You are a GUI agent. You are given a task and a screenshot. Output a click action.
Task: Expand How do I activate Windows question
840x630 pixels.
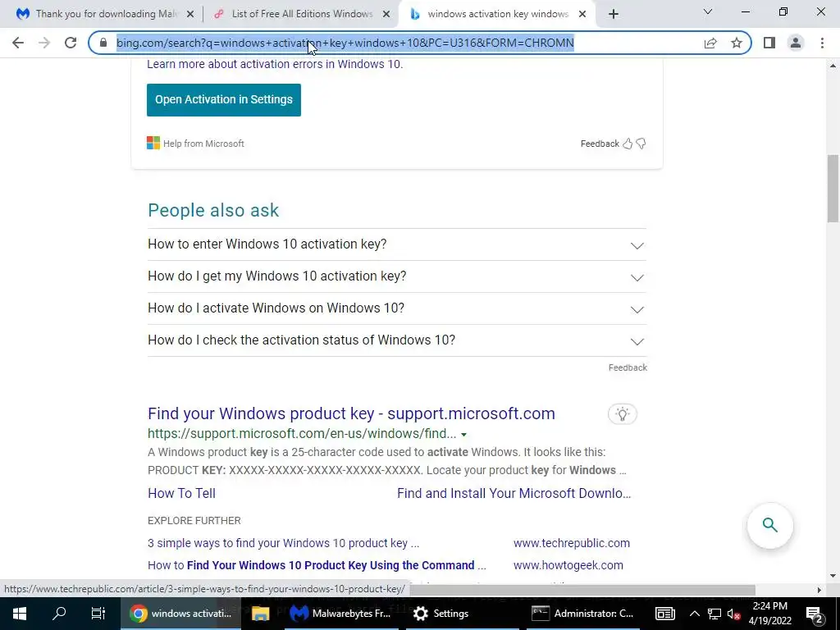pos(397,308)
